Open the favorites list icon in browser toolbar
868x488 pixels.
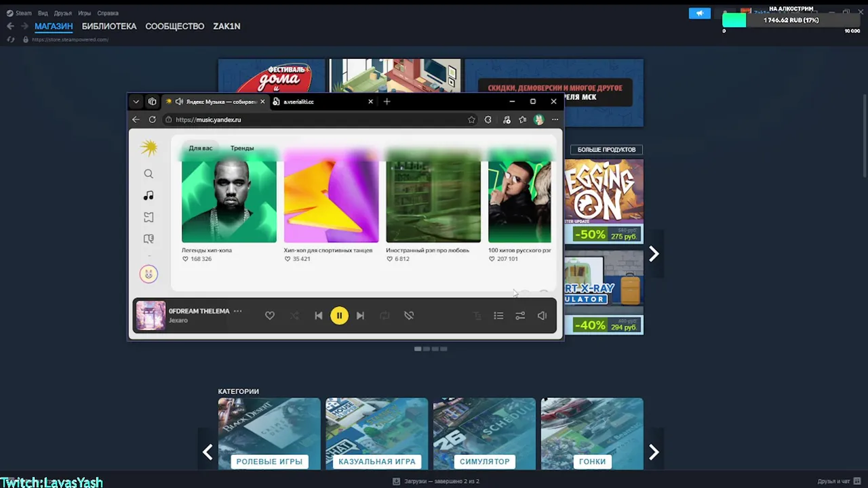coord(522,119)
